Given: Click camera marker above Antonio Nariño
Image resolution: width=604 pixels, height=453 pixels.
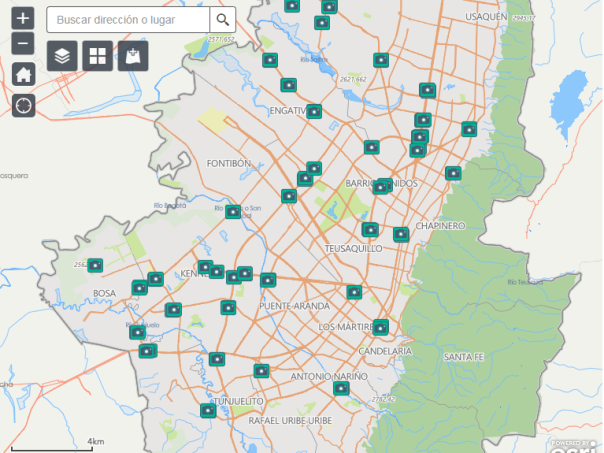Looking at the screenshot, I should click(262, 371).
